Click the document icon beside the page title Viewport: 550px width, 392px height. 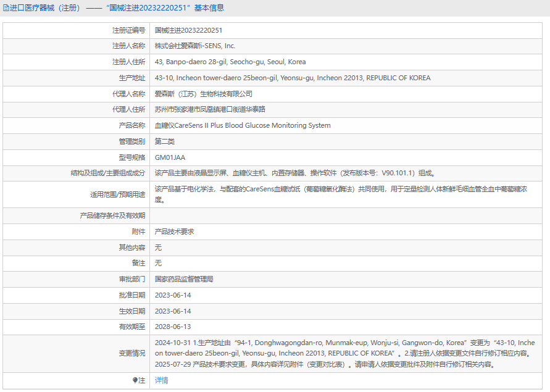point(6,8)
